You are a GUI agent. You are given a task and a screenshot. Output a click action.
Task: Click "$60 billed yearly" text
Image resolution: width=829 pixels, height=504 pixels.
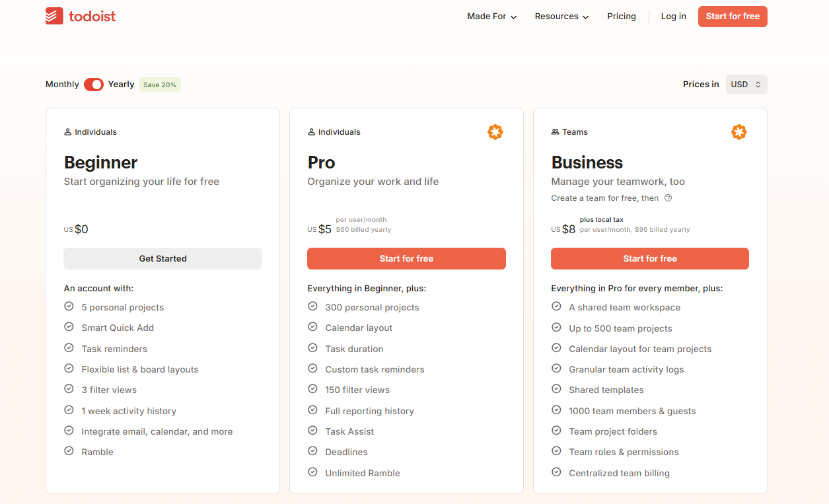tap(363, 230)
